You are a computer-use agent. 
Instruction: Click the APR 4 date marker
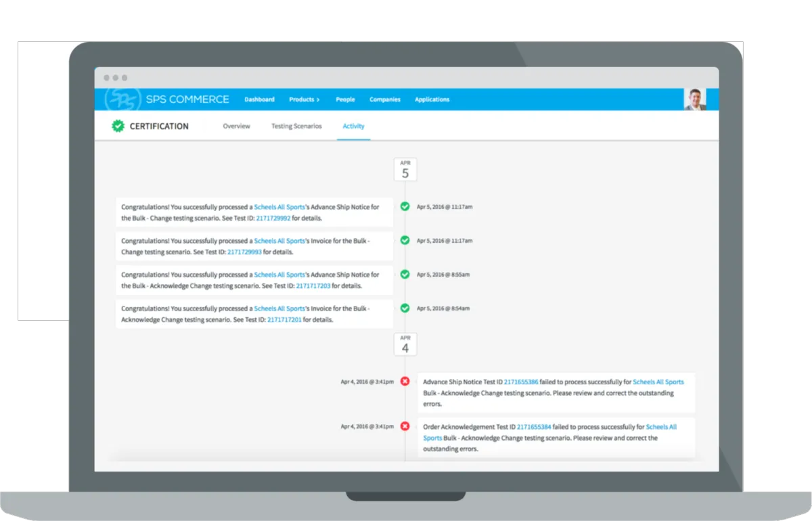click(x=405, y=344)
